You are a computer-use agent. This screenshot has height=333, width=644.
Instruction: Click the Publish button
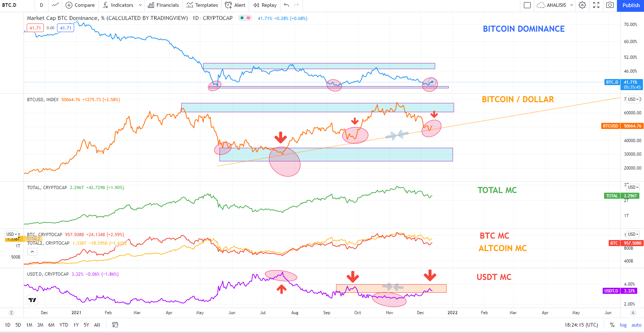[x=631, y=5]
